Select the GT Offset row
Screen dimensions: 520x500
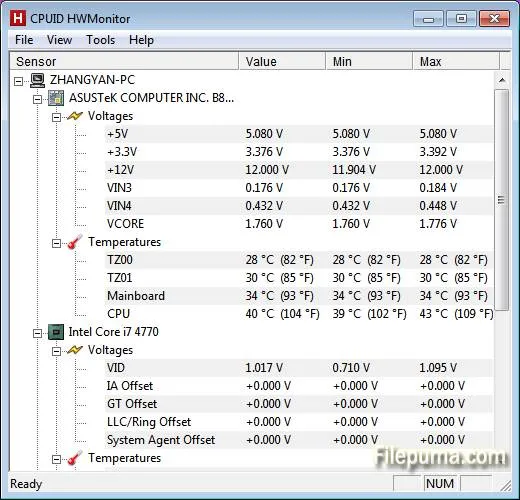pos(299,404)
